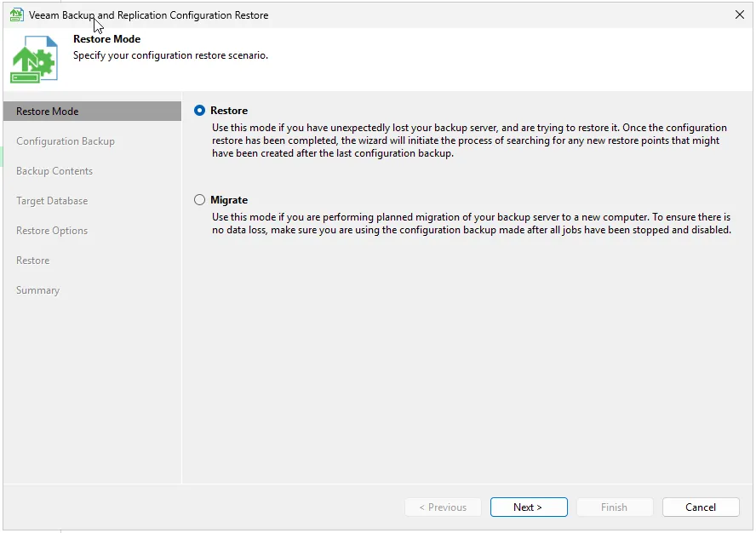The image size is (756, 533).
Task: Jump to the Summary step
Action: tap(38, 290)
